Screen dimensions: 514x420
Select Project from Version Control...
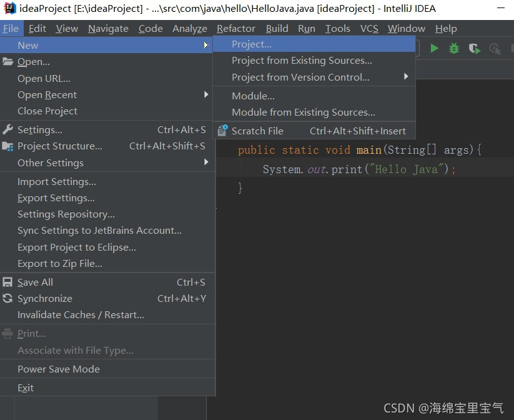314,77
